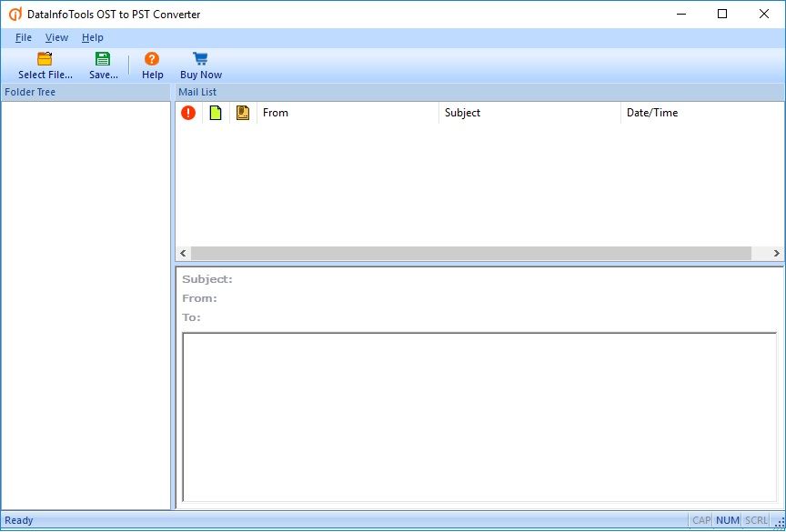Click the mail list right scroll arrow
Screen dimensions: 786x532
pos(777,254)
